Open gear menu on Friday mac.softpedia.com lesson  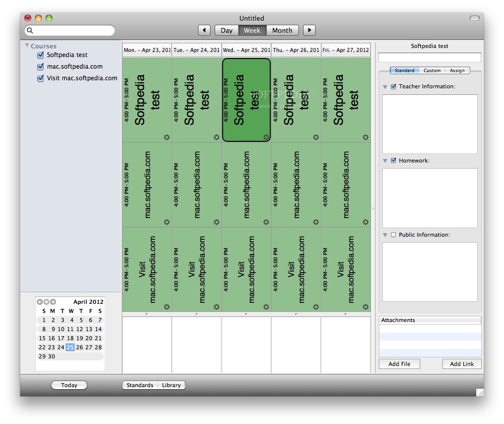366,222
